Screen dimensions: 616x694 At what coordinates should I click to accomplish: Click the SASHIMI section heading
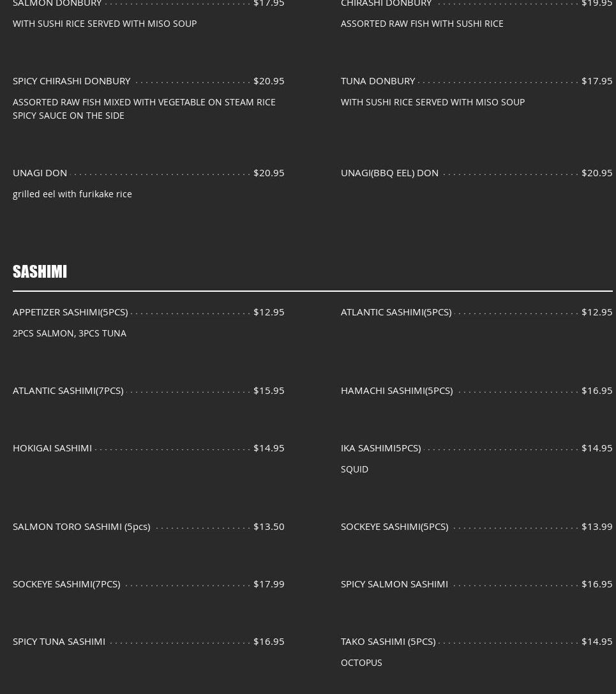40,271
